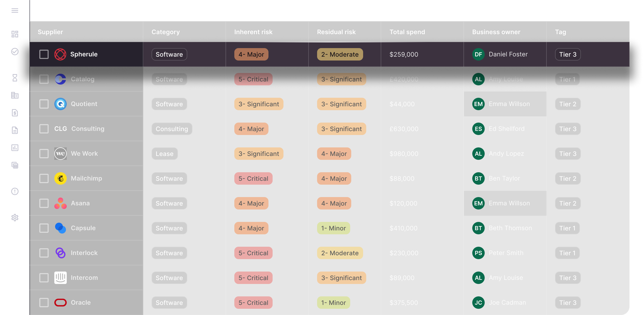
Task: Click Mailchimp's Tier 2 tag
Action: pyautogui.click(x=568, y=178)
